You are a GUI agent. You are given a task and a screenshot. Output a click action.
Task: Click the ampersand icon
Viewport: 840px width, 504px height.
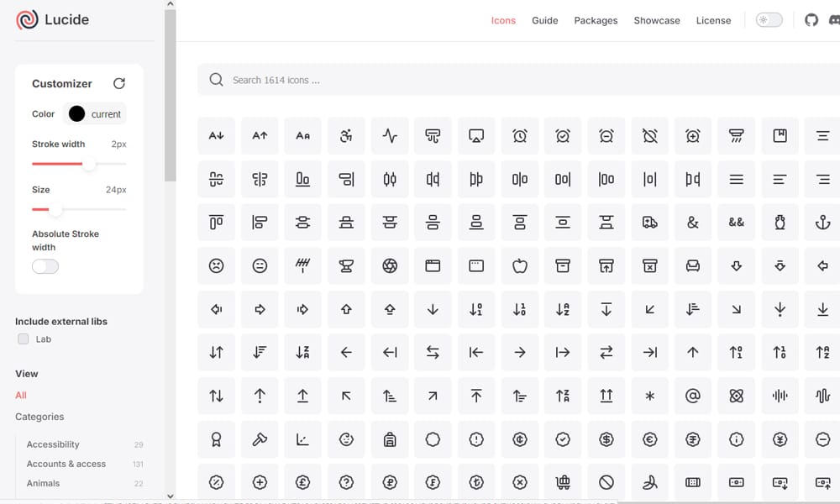coord(692,222)
